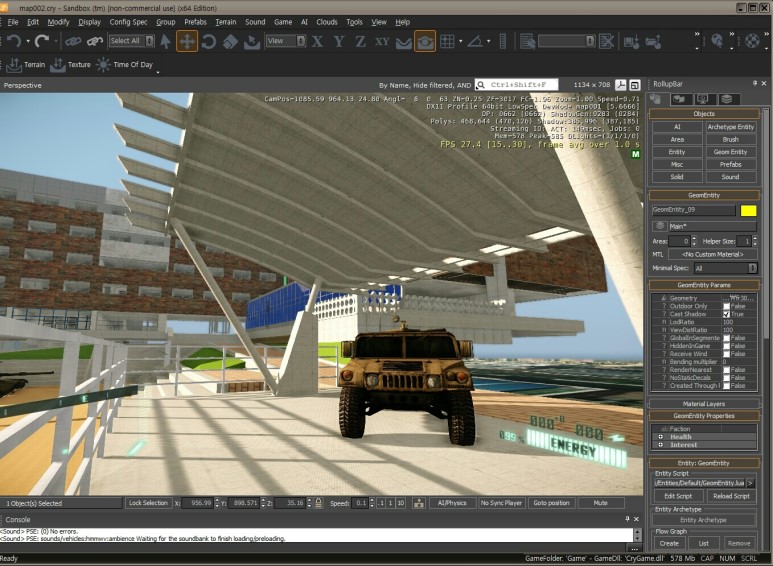Image resolution: width=773 pixels, height=566 pixels.
Task: Open the Prefabs menu
Action: click(x=195, y=22)
